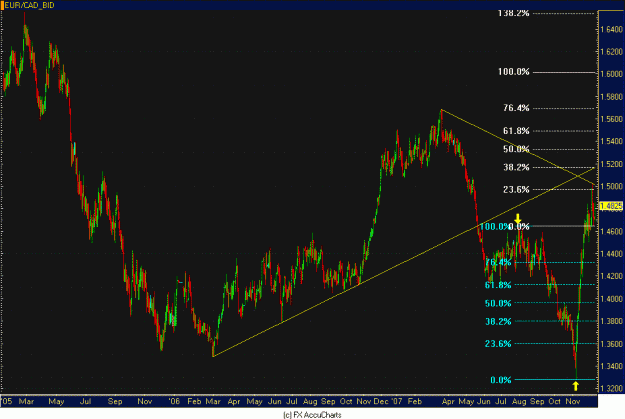
Task: Select the 1.4600 price axis label
Action: 611,231
